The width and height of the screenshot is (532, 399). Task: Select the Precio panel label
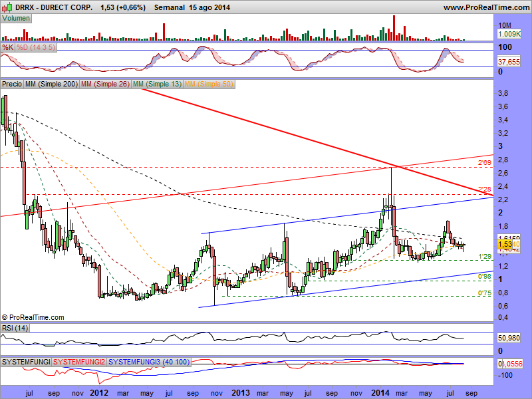tap(11, 84)
